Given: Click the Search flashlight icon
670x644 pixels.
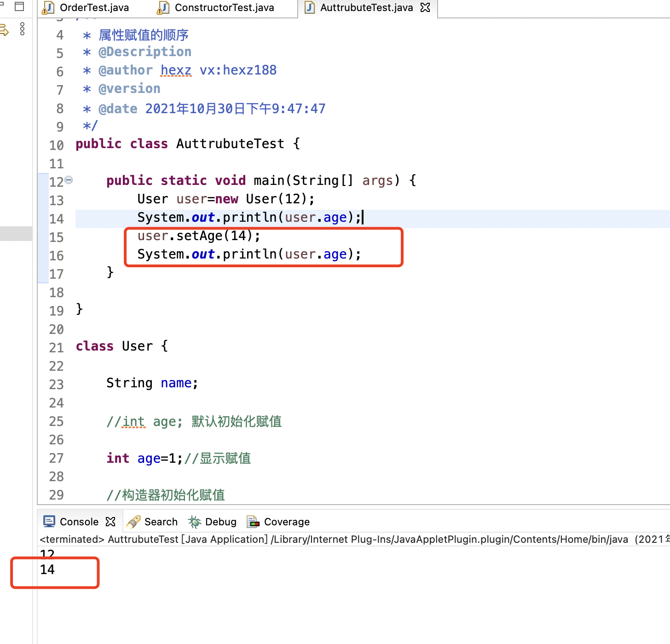Looking at the screenshot, I should point(133,522).
